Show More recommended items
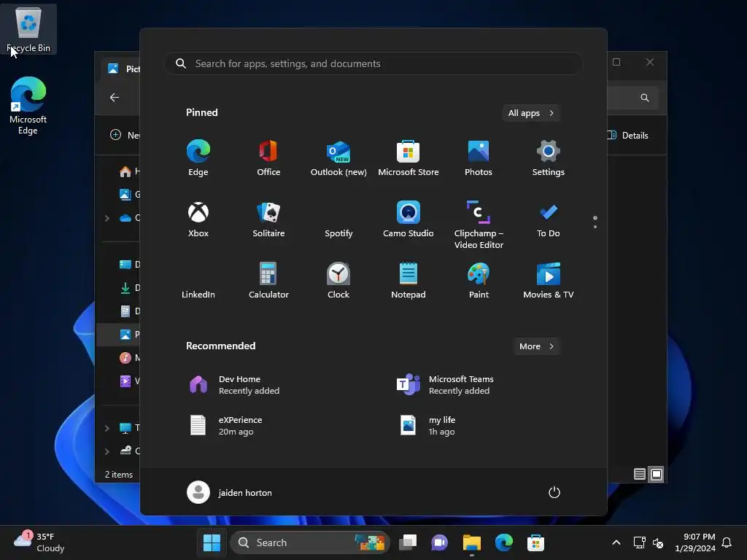Image resolution: width=747 pixels, height=560 pixels. pos(536,346)
